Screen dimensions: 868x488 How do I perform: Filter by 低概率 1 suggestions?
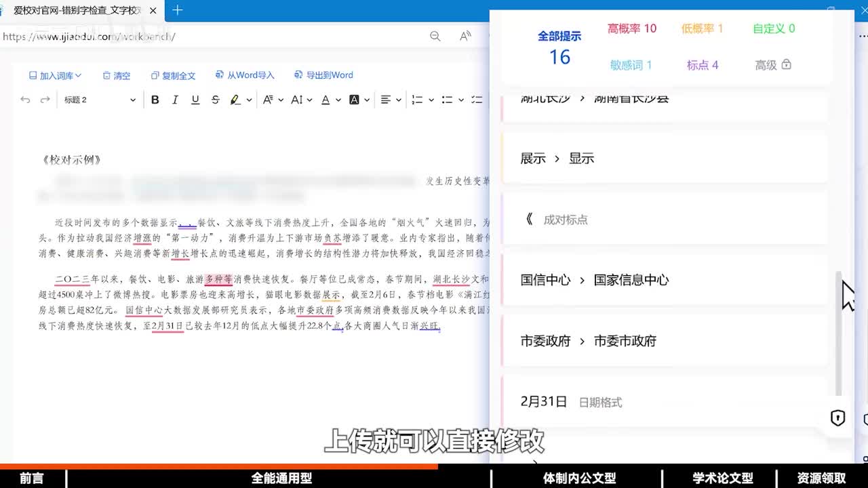pos(702,28)
